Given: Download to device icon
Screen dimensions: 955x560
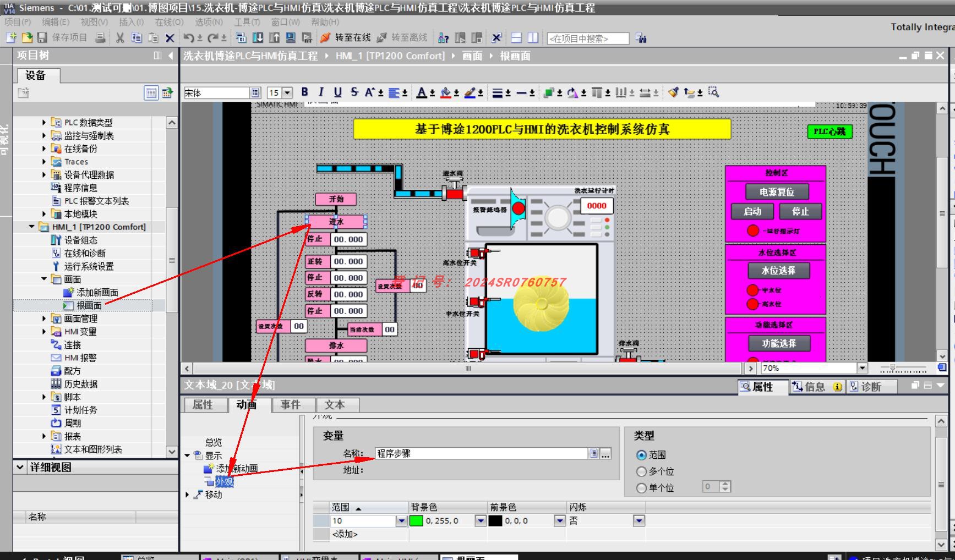Looking at the screenshot, I should pyautogui.click(x=257, y=37).
